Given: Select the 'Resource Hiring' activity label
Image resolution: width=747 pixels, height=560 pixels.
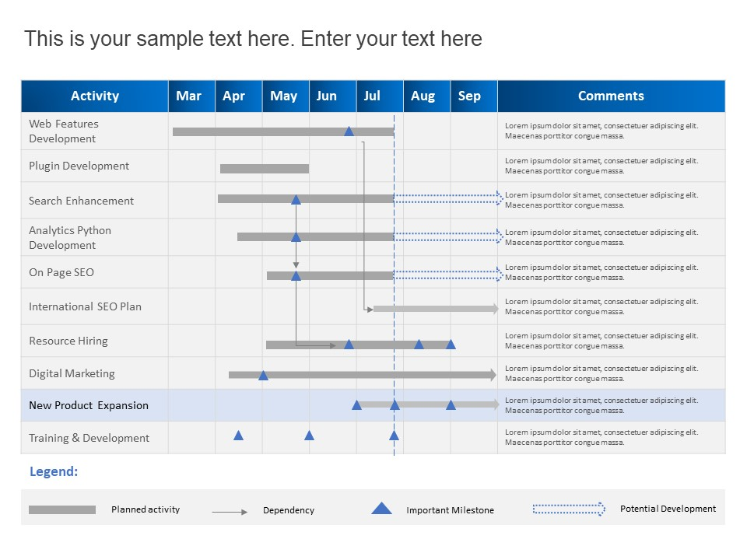Looking at the screenshot, I should (68, 341).
